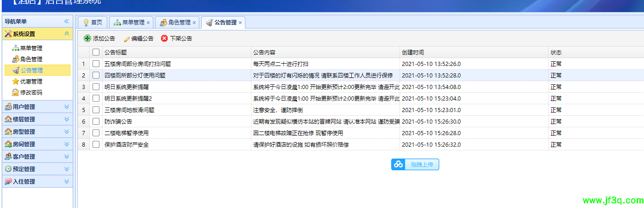Collapse the 系统设置 section arrow
Screen dimensions: 644x208
(x=66, y=34)
